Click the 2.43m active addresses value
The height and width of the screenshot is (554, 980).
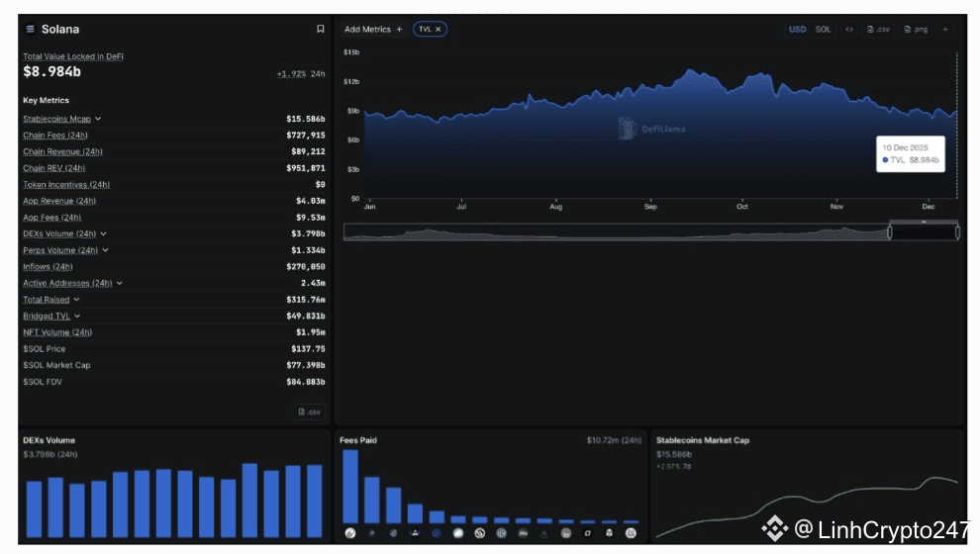point(313,283)
